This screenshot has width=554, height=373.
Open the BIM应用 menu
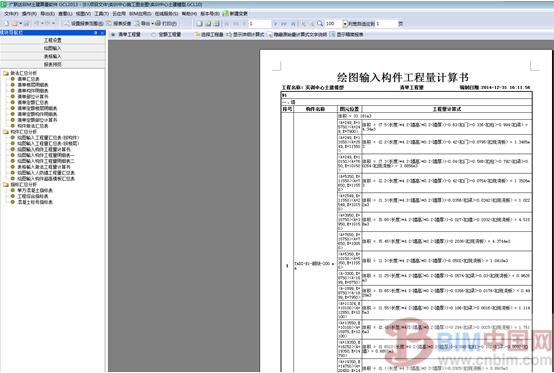(140, 14)
